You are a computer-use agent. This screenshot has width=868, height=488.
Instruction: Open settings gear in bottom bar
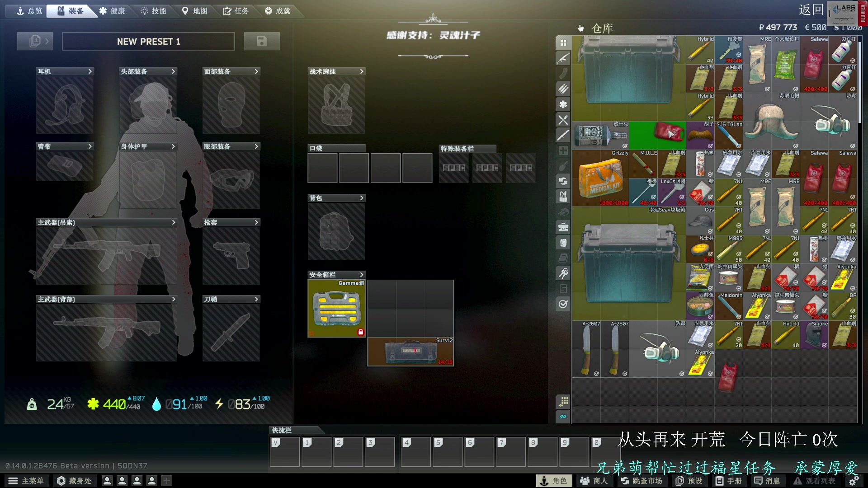[x=854, y=481]
